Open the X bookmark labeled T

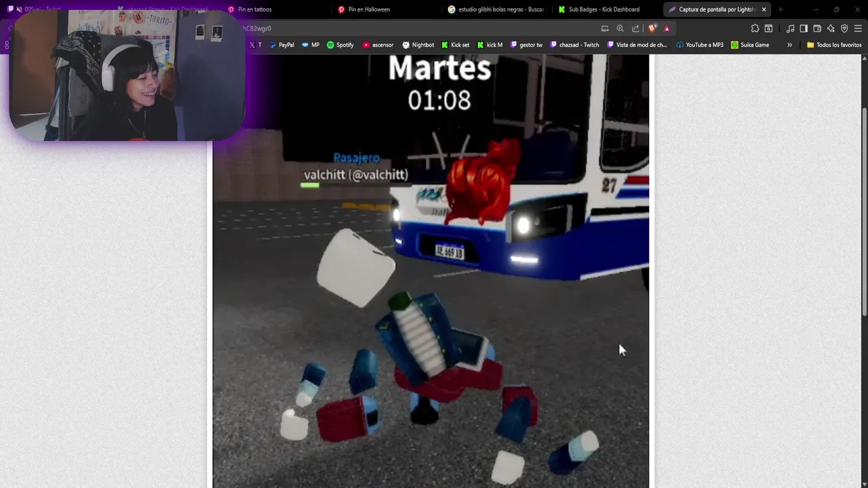(x=255, y=45)
